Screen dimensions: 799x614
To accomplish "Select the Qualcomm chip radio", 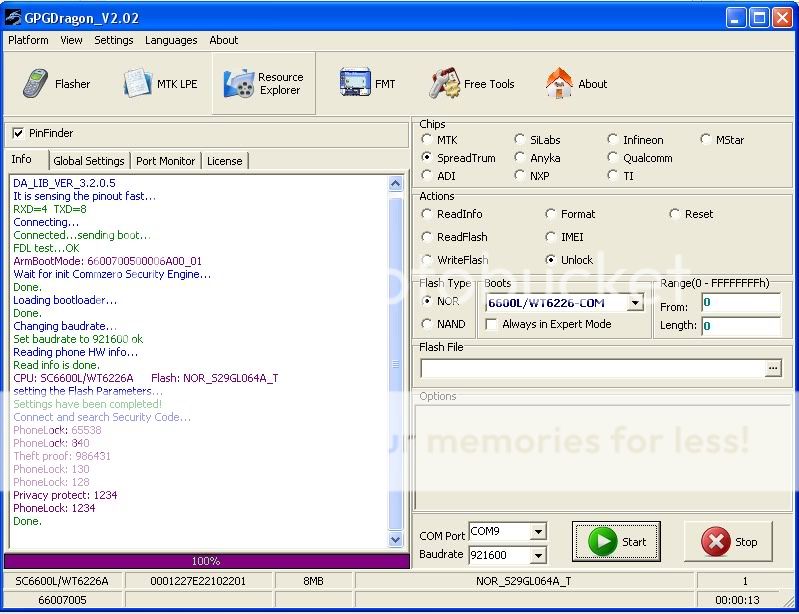I will tap(612, 157).
